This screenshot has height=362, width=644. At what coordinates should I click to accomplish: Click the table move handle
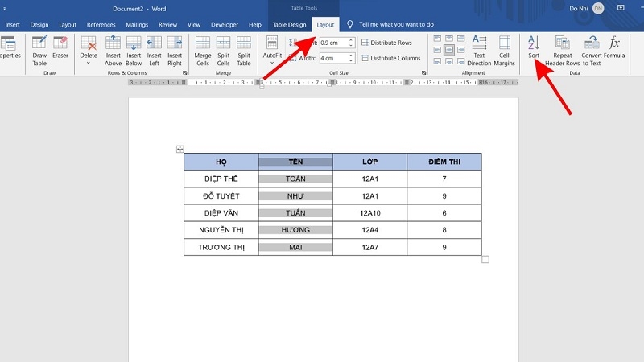click(180, 149)
